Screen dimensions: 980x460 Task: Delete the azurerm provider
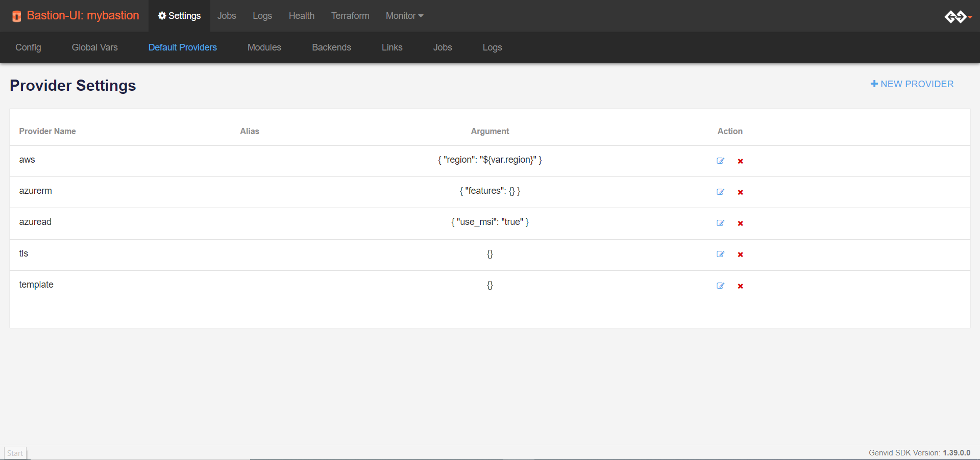740,192
